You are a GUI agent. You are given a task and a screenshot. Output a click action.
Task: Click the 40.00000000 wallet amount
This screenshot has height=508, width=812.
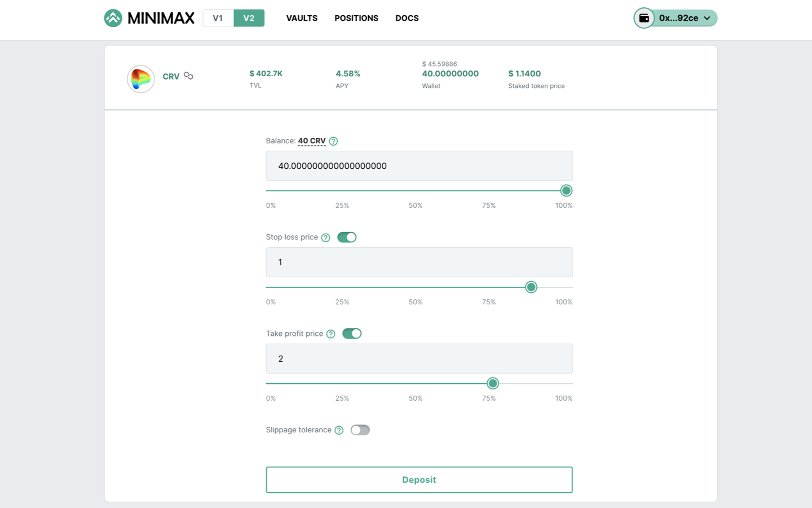pos(451,73)
